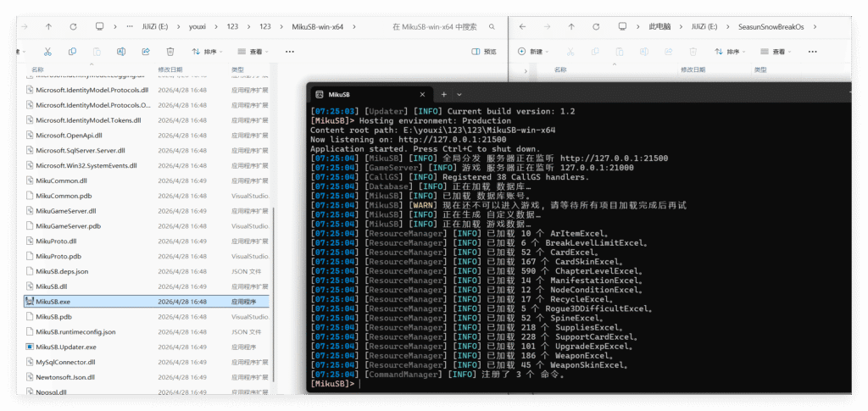Go back in the SeasunSnowBreakOs Explorer window
Viewport: 868px width, 411px height.
click(x=522, y=26)
